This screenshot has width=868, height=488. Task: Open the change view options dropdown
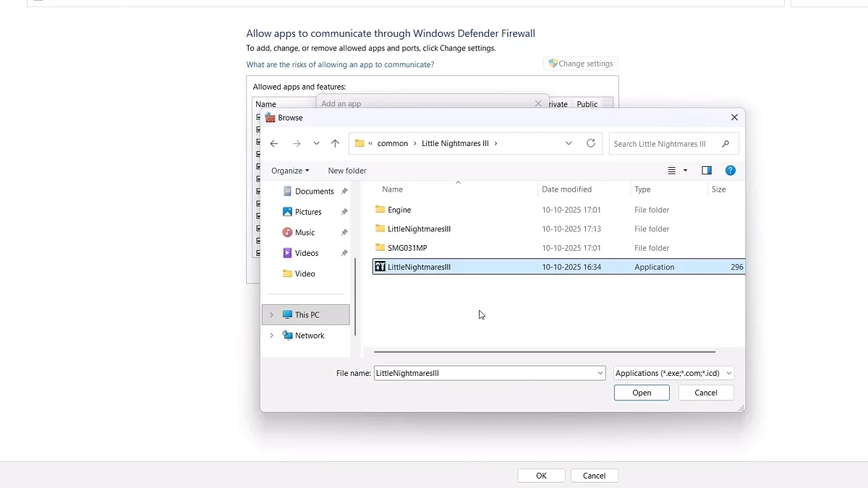click(x=685, y=171)
